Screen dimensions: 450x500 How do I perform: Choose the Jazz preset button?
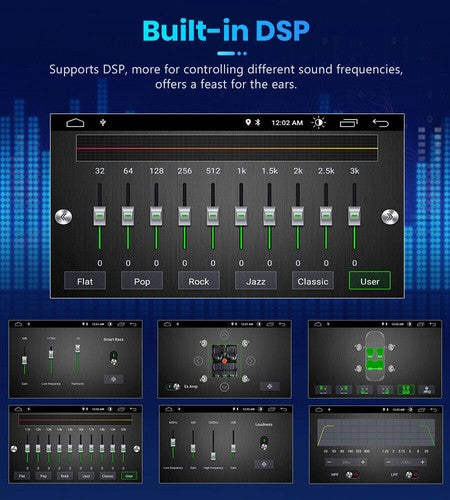(x=256, y=281)
